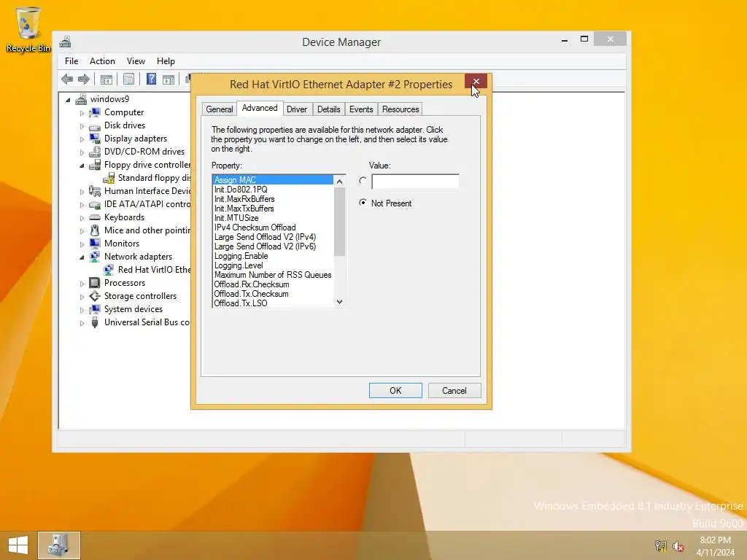Image resolution: width=747 pixels, height=560 pixels.
Task: Click the network tray icon
Action: 661,545
